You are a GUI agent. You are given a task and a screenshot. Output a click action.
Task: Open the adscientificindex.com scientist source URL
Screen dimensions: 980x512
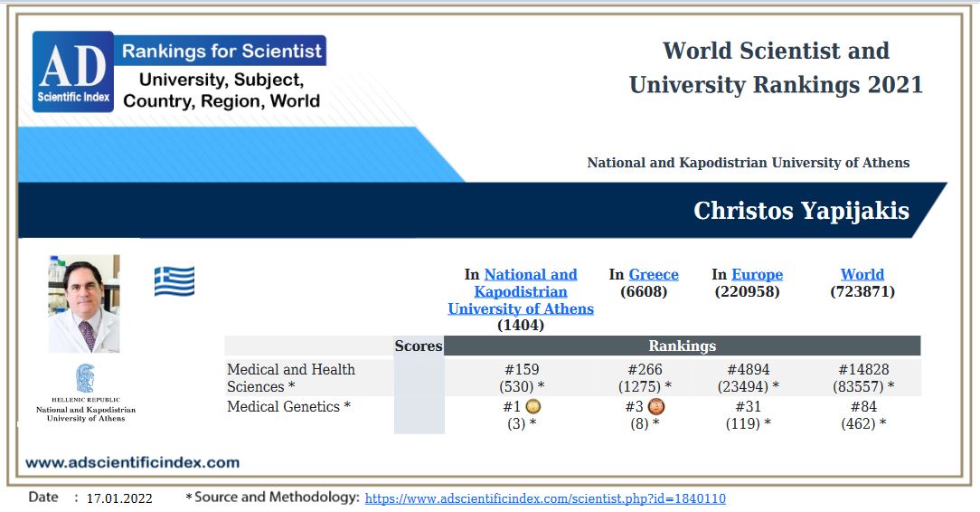click(x=545, y=498)
